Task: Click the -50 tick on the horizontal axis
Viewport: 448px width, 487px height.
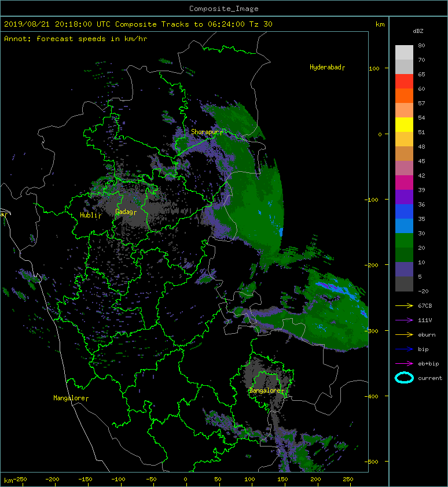Action: (x=151, y=479)
